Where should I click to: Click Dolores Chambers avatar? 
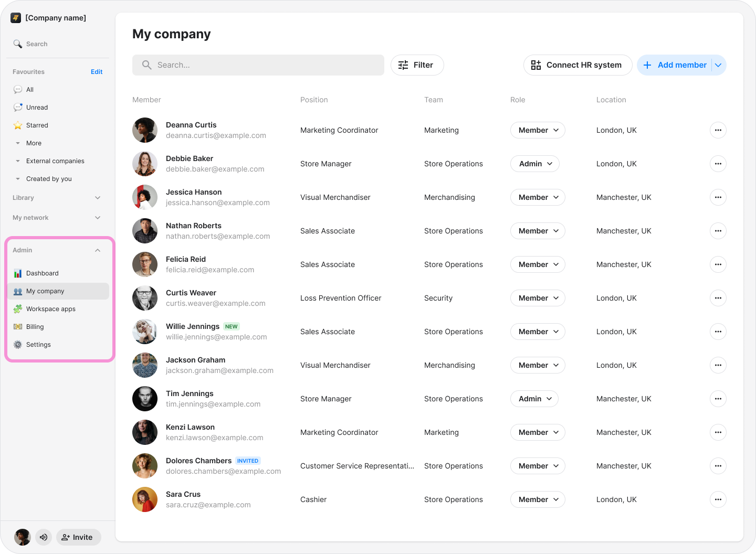click(x=145, y=466)
